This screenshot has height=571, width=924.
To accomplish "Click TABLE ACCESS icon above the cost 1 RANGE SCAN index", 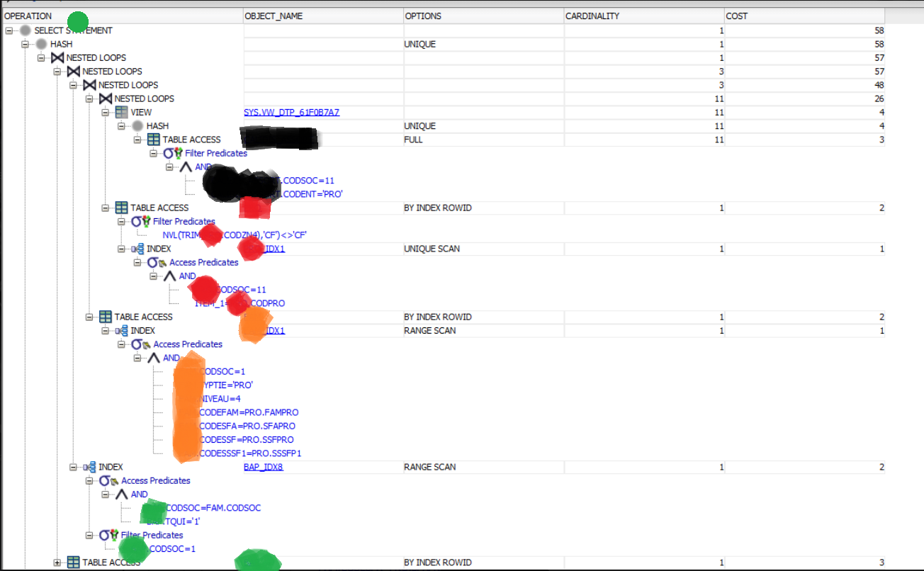I will (x=106, y=317).
